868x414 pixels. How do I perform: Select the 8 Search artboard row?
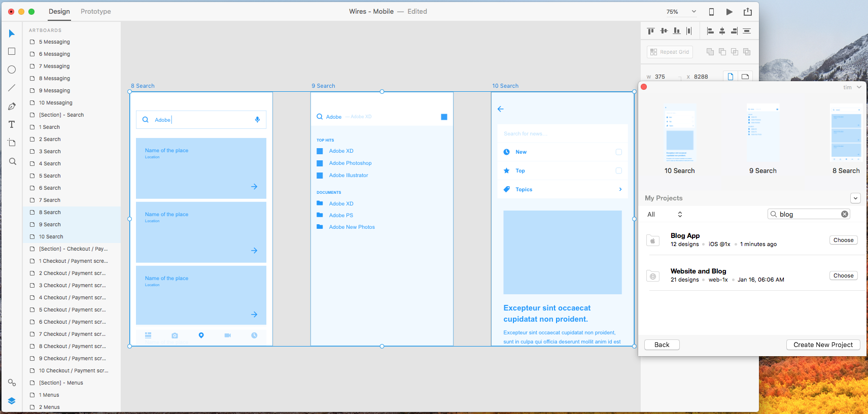[72, 213]
